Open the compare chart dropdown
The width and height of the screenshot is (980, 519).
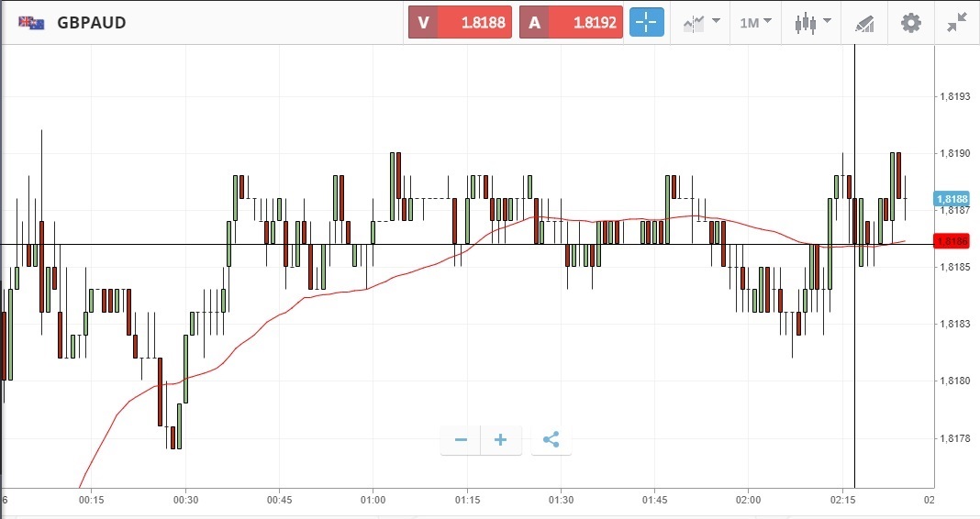(701, 23)
